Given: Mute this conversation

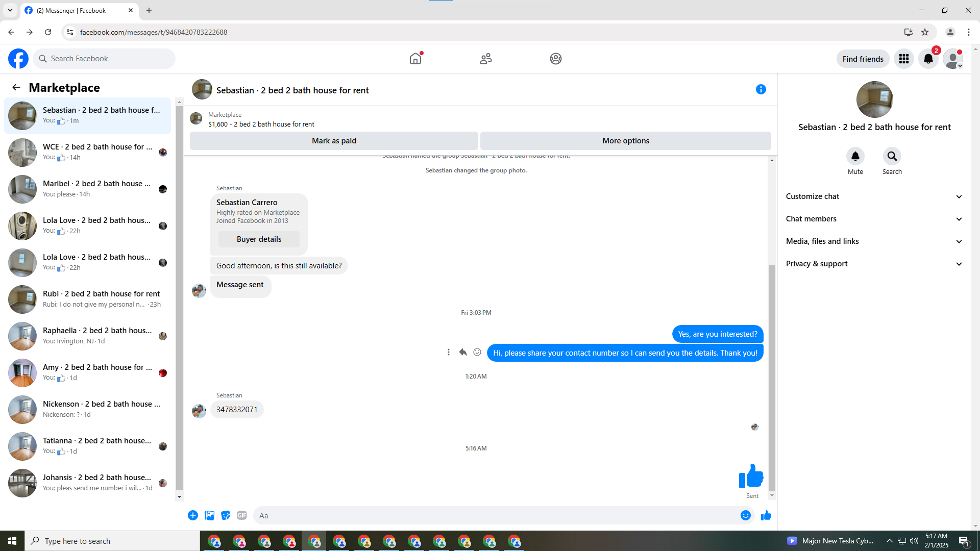Looking at the screenshot, I should pyautogui.click(x=855, y=156).
